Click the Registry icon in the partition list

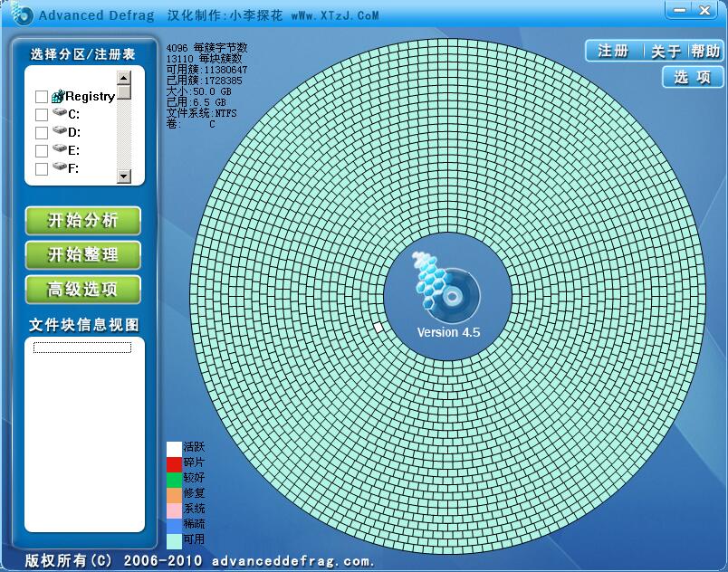(x=59, y=95)
